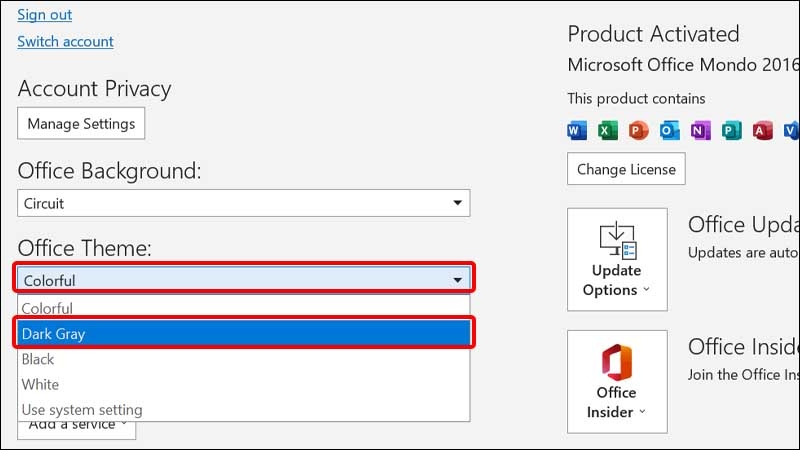800x450 pixels.
Task: Click the Change License button
Action: click(626, 169)
